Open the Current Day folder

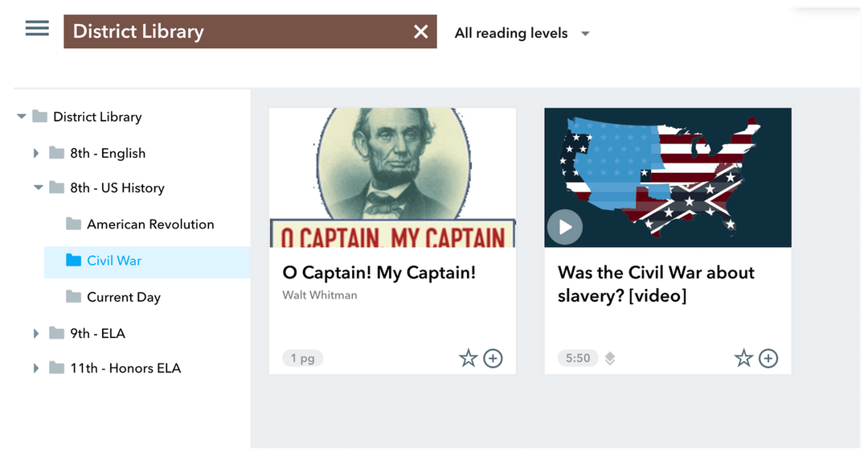124,297
